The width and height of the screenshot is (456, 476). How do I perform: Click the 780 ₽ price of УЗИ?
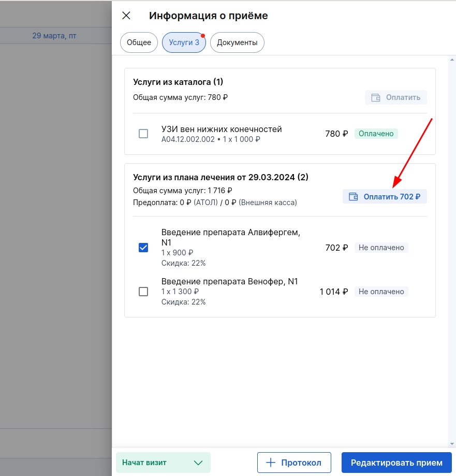tap(336, 134)
